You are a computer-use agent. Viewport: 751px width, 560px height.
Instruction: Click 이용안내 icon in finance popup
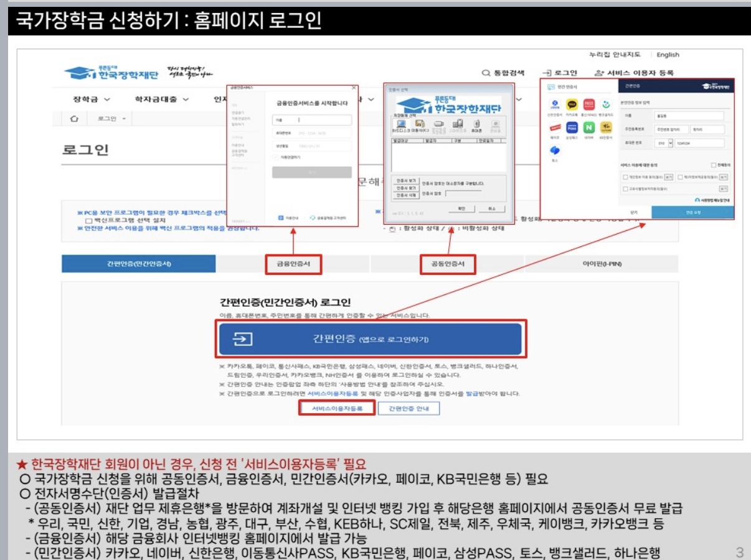281,218
